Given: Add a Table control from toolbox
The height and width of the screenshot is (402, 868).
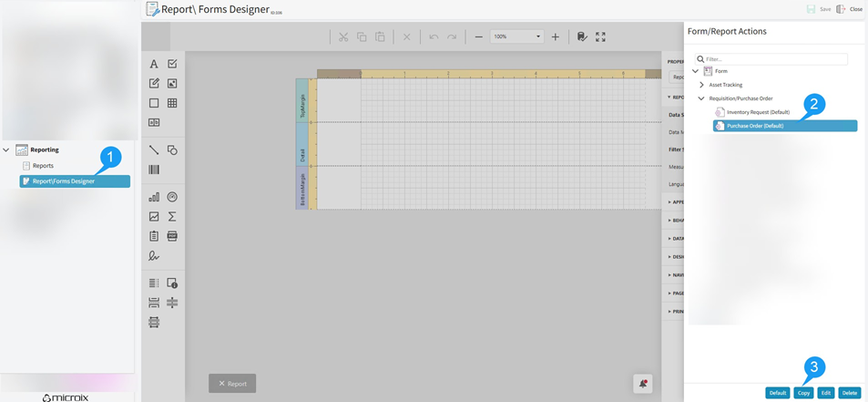Looking at the screenshot, I should coord(172,103).
